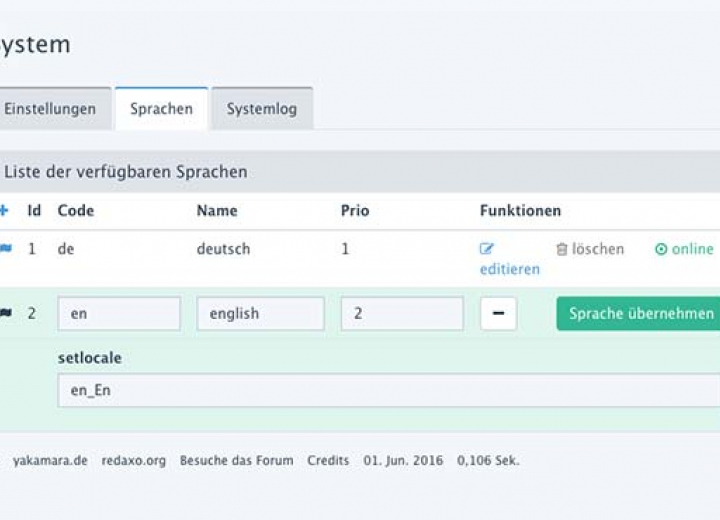Click the Sprache übernehmen button
Screen dimensions: 720x520
click(x=638, y=313)
